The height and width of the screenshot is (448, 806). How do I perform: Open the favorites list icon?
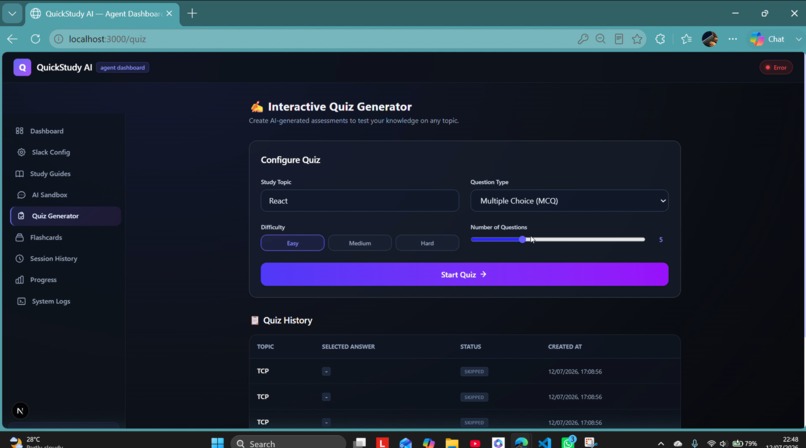point(686,39)
